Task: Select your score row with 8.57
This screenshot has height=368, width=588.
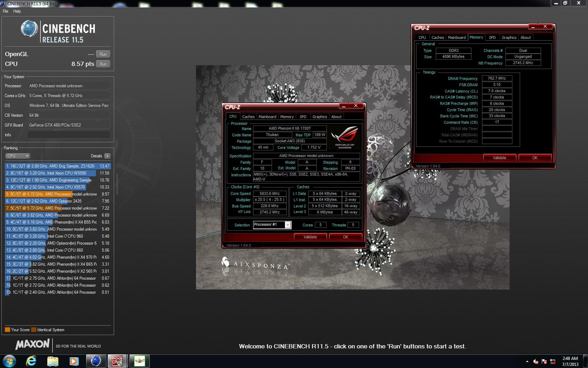Action: [x=58, y=194]
